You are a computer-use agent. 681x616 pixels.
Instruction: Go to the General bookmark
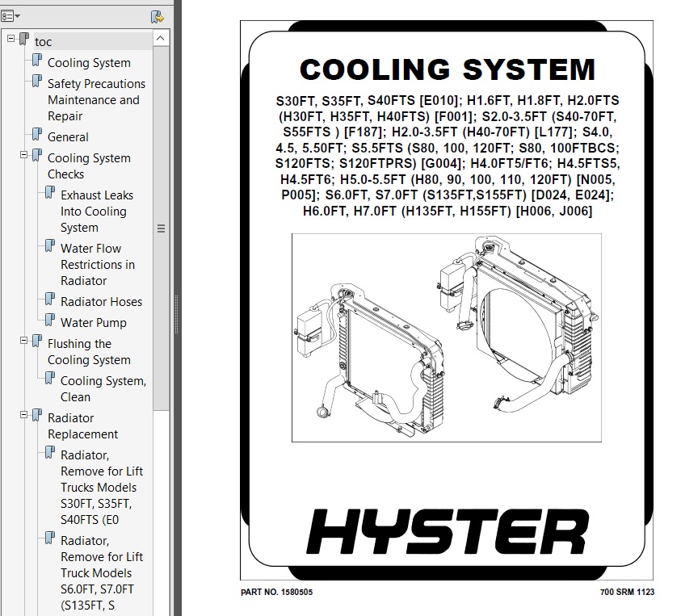68,137
